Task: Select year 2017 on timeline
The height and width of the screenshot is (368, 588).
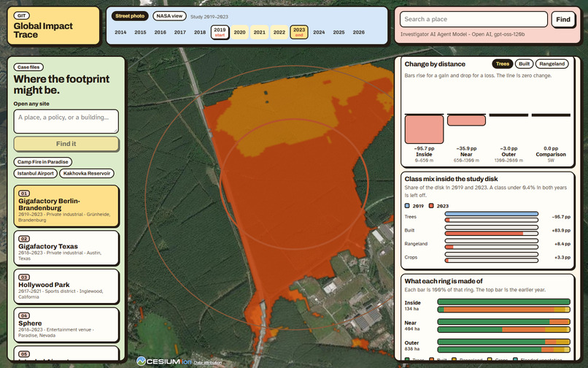Action: pos(180,32)
